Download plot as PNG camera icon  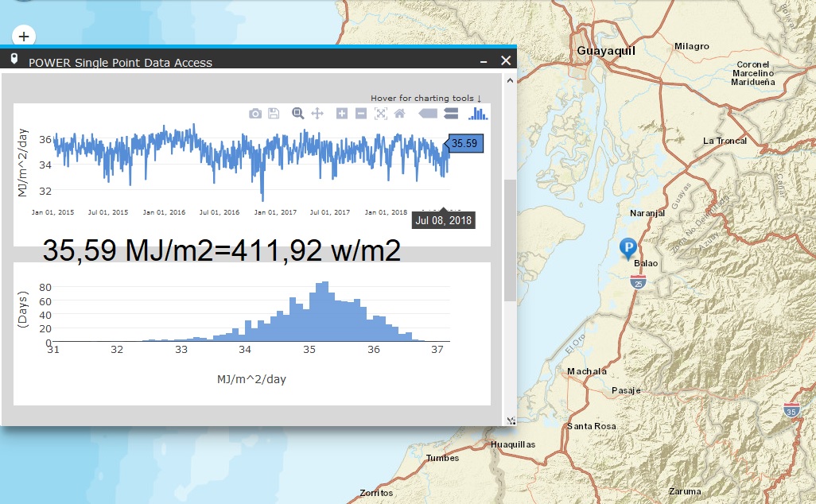click(x=255, y=114)
